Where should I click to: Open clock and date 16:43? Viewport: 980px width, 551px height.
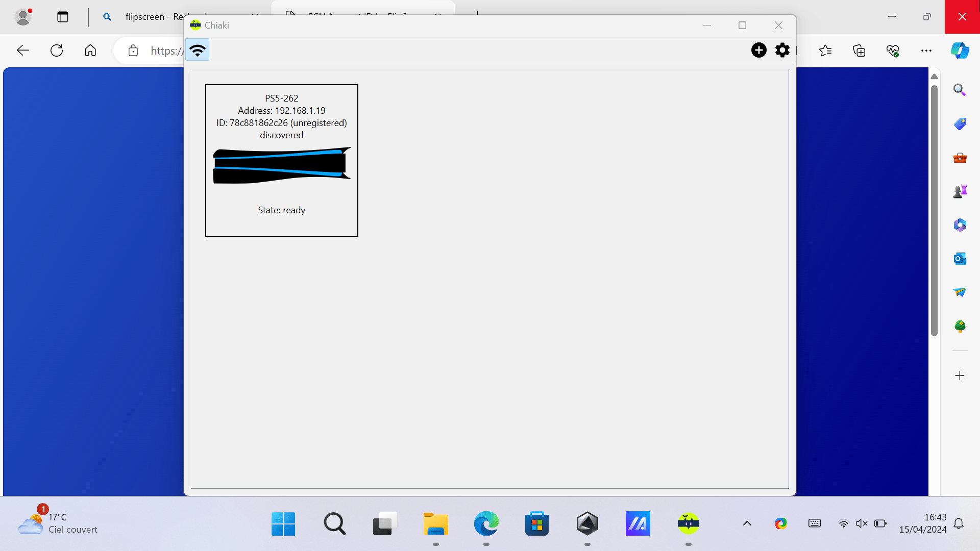[923, 523]
